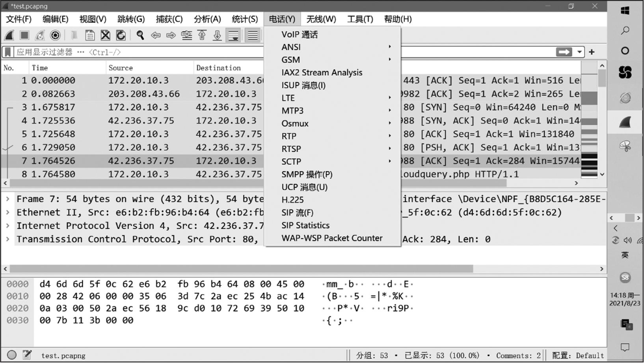Select ISUP 消息(I) menu entry

(333, 85)
